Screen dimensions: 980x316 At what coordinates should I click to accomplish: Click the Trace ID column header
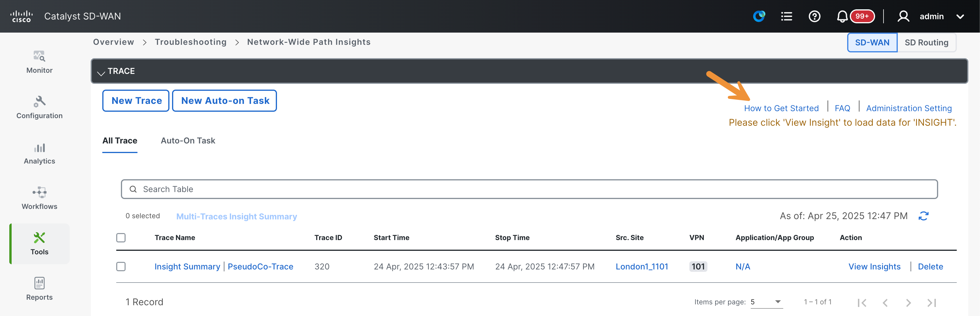pos(328,237)
